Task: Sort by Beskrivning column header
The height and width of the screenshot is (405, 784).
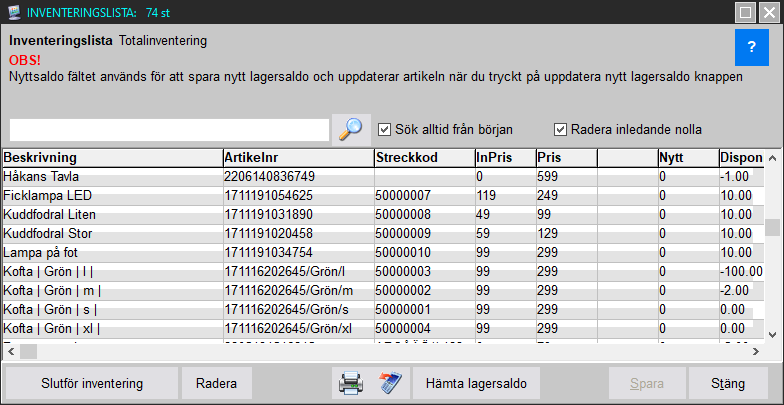Action: [x=111, y=158]
